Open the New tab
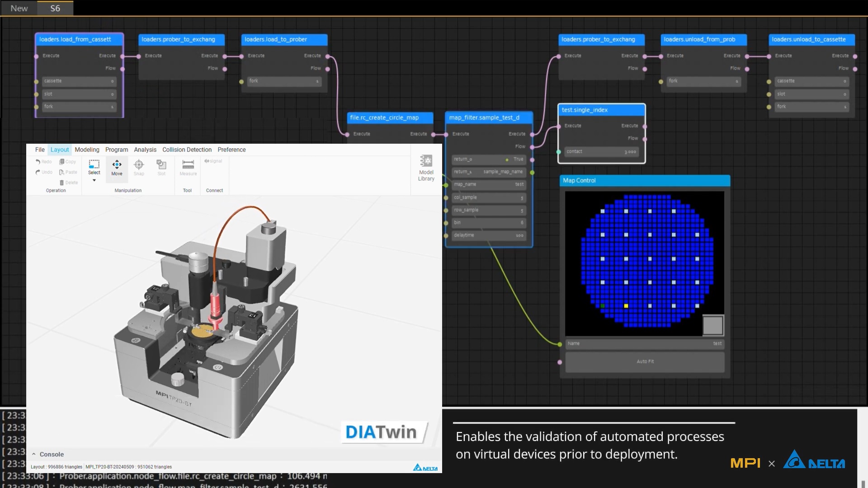Image resolution: width=868 pixels, height=488 pixels. pyautogui.click(x=19, y=8)
